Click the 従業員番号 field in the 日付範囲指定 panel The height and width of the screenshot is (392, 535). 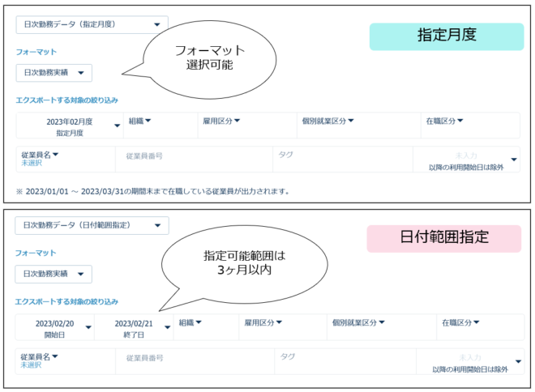click(x=195, y=361)
